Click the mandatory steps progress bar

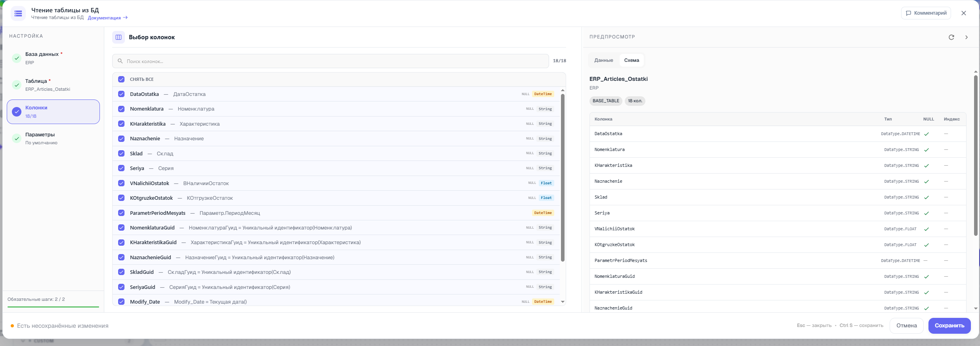(53, 307)
